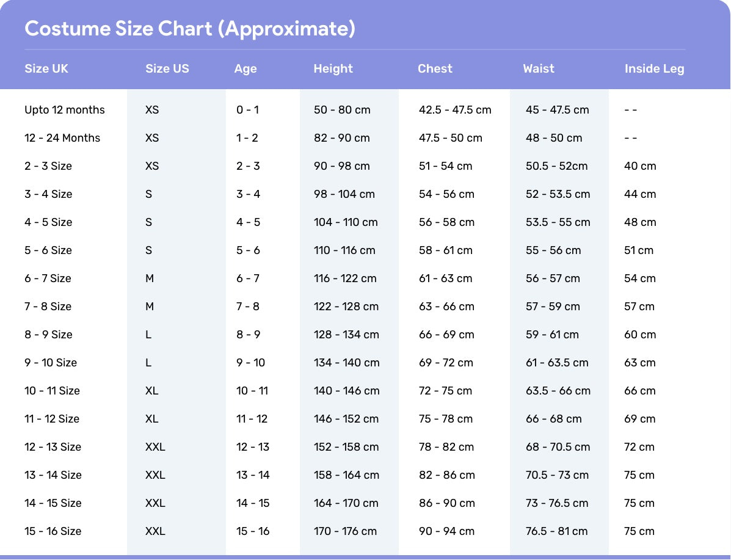
Task: Select the 12 - 24 Months size label
Action: 62,138
